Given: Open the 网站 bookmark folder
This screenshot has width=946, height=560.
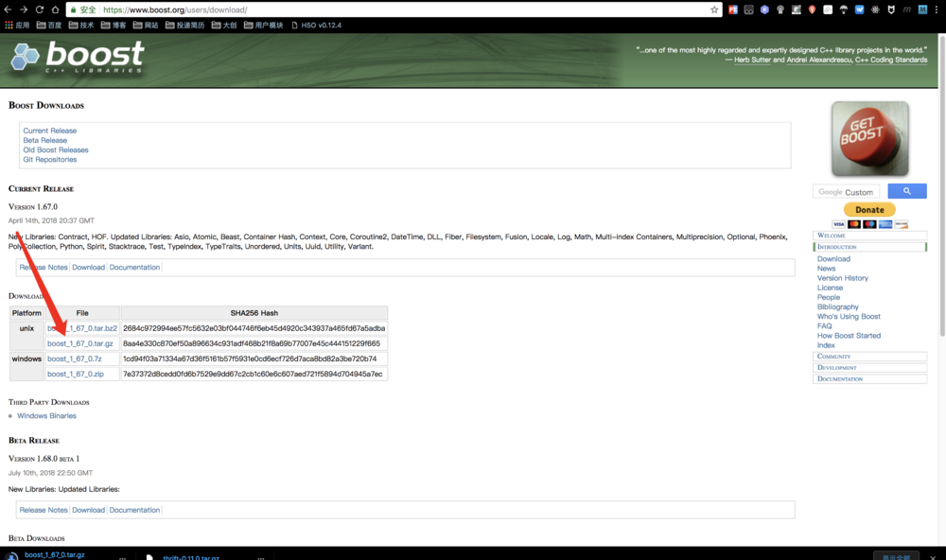Looking at the screenshot, I should 146,26.
